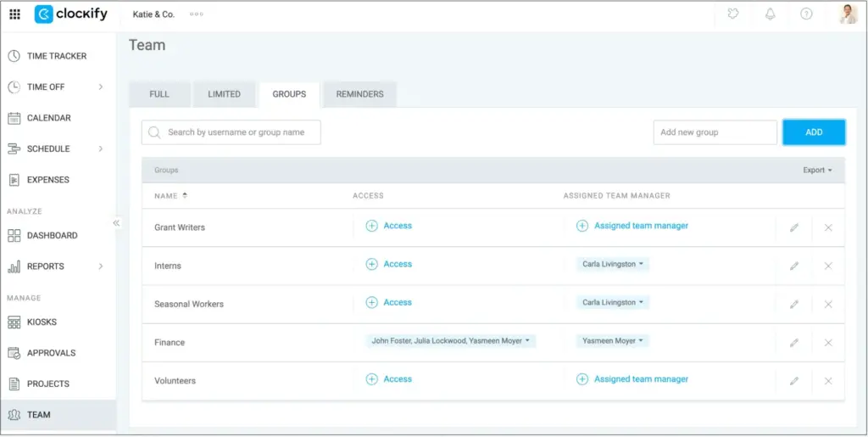Image resolution: width=868 pixels, height=437 pixels.
Task: Edit the Volunteers group
Action: click(794, 381)
